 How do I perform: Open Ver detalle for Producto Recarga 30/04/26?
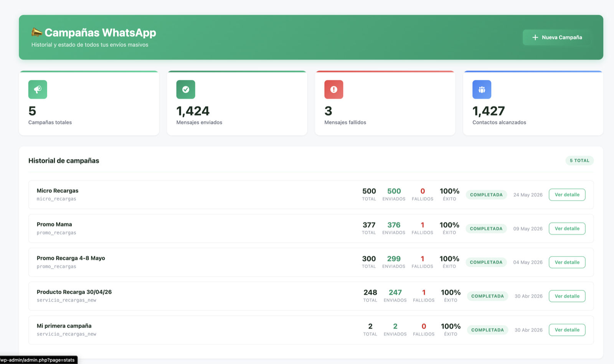click(567, 296)
